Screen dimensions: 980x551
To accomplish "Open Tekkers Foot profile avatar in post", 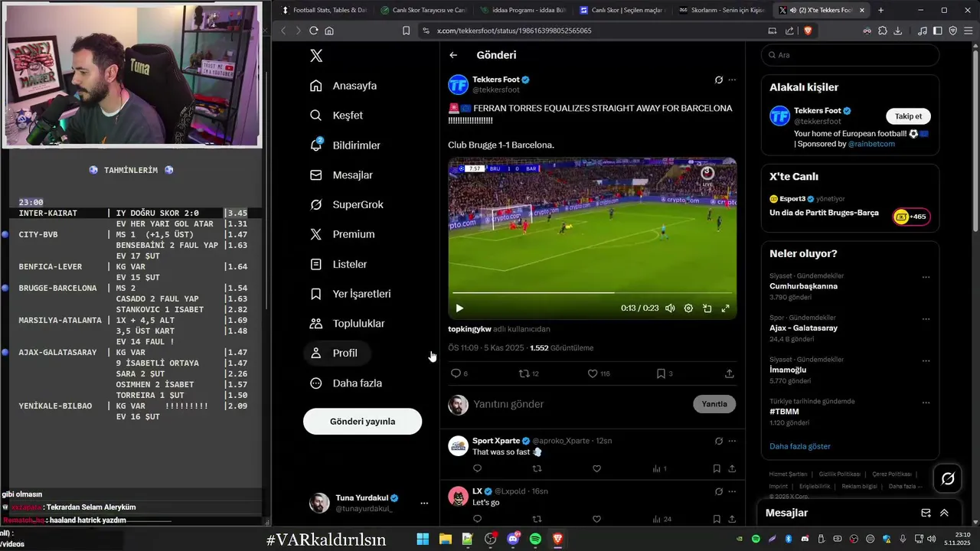I will click(458, 85).
